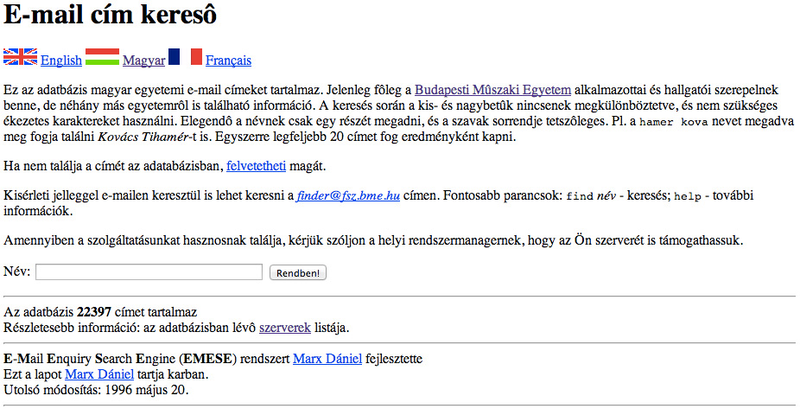Choose the Français language link
800x415 pixels.
pos(229,60)
